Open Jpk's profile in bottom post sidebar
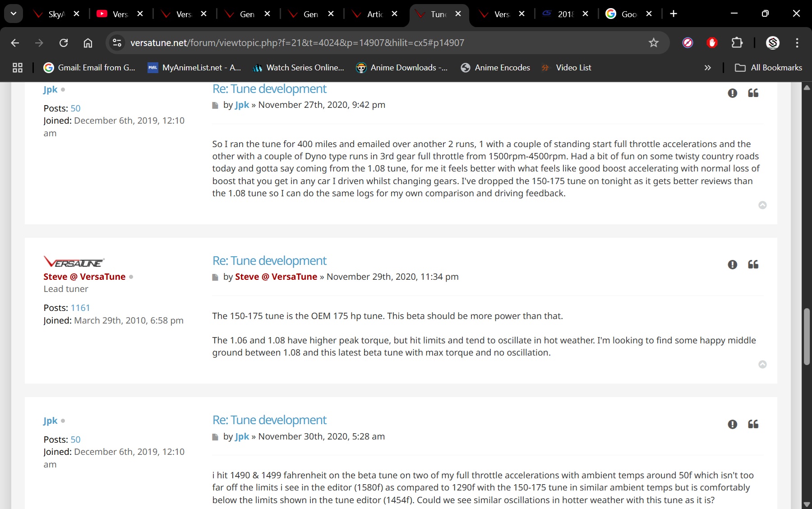Image resolution: width=812 pixels, height=509 pixels. [x=50, y=421]
